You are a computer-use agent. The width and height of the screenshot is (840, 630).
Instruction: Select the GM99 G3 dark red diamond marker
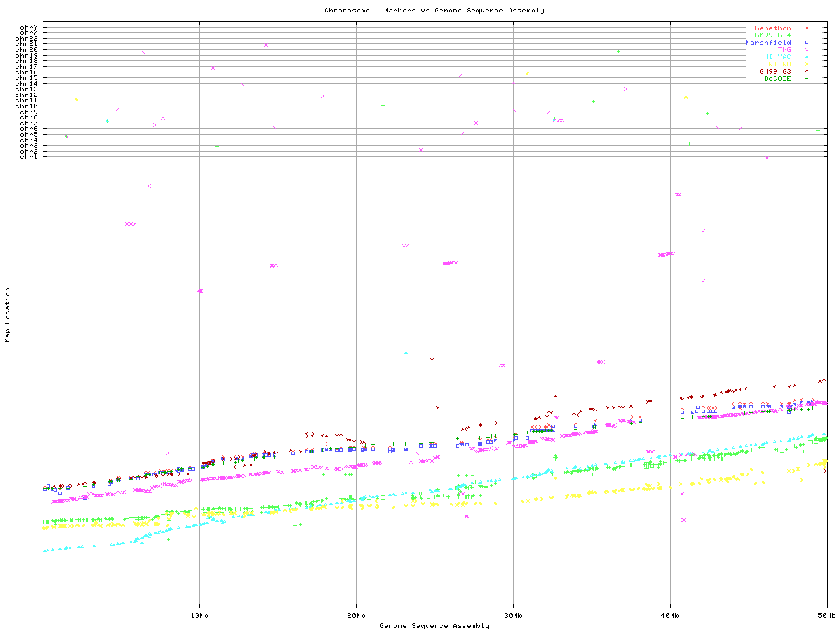coord(807,72)
